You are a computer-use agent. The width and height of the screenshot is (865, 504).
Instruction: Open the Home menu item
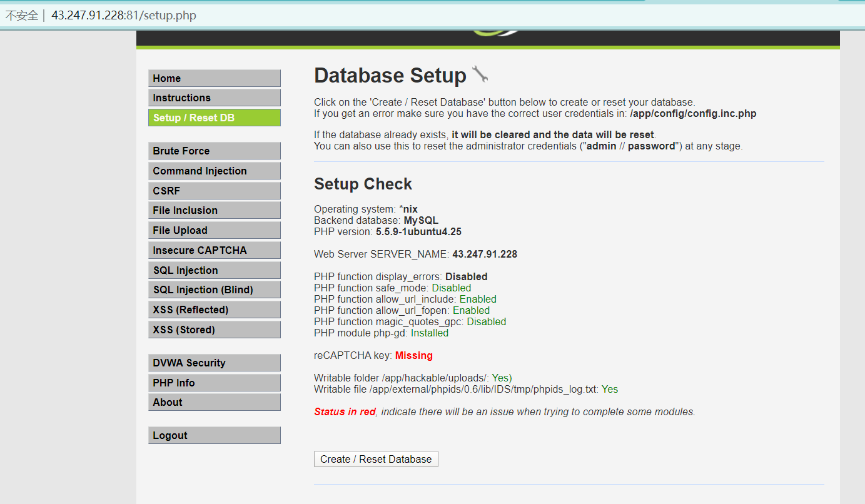click(x=214, y=78)
